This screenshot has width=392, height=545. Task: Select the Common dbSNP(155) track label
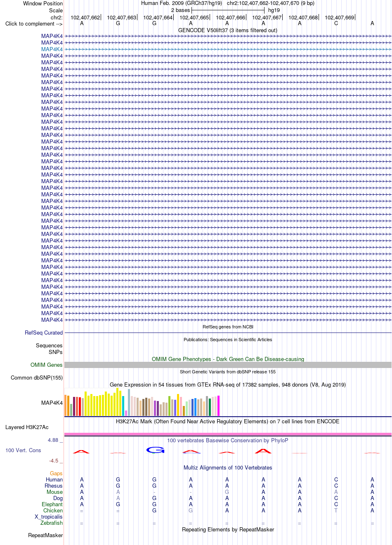pos(37,377)
